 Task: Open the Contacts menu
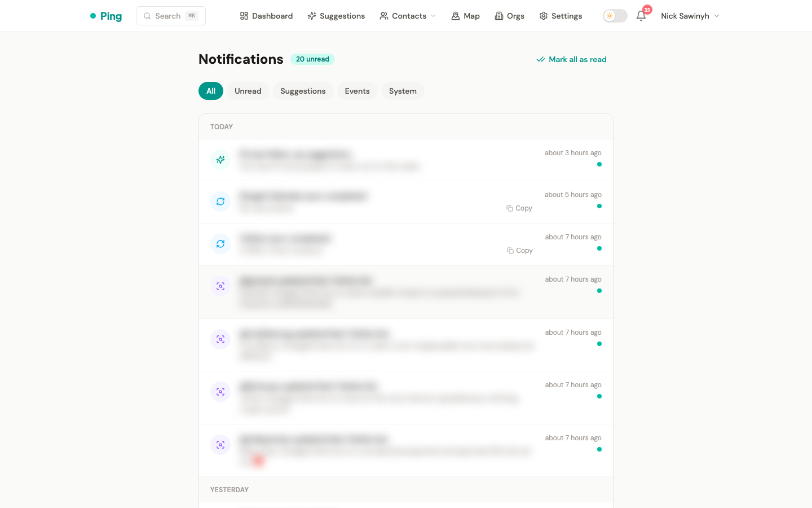click(x=408, y=16)
